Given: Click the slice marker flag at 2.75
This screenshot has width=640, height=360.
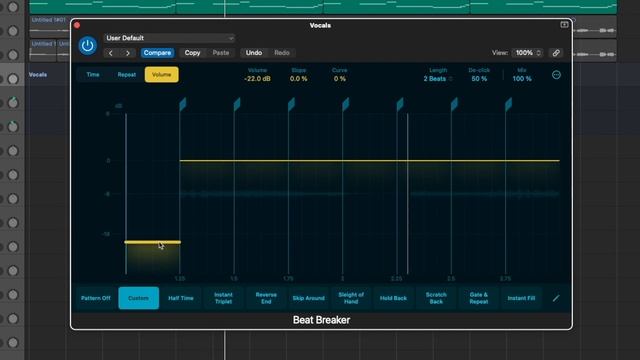Looking at the screenshot, I should tap(508, 104).
